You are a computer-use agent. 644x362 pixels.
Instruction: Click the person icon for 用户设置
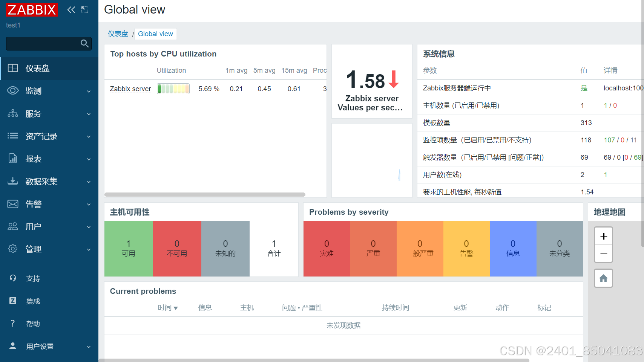coord(13,346)
